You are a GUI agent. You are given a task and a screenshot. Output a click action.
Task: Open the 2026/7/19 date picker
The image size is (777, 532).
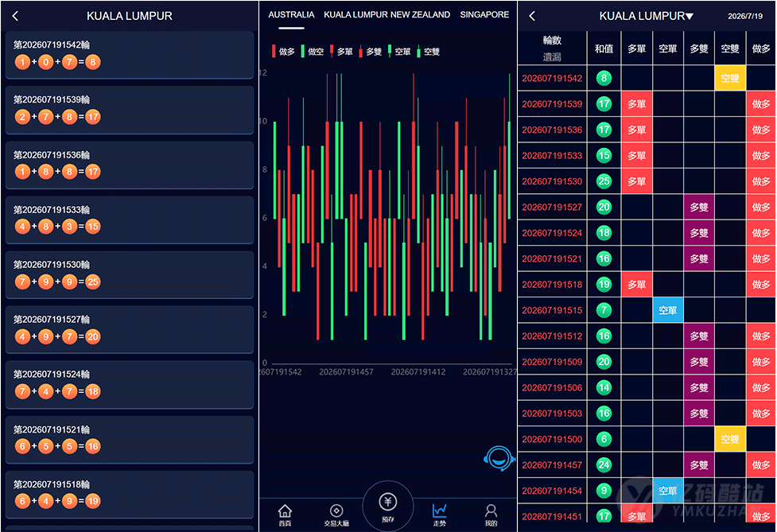click(744, 17)
